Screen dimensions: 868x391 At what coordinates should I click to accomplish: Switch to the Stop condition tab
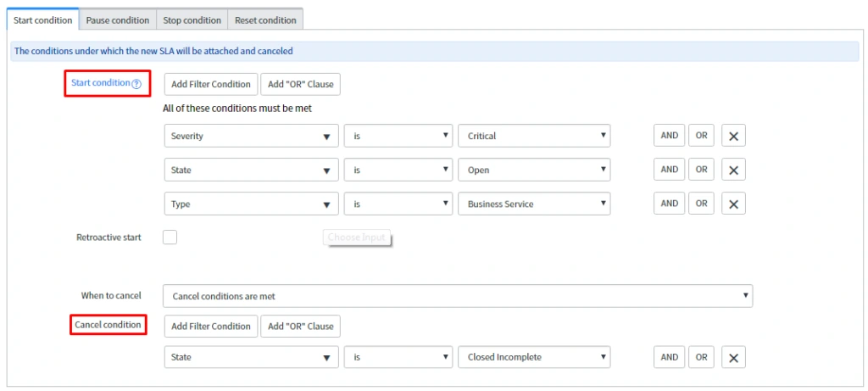coord(192,20)
